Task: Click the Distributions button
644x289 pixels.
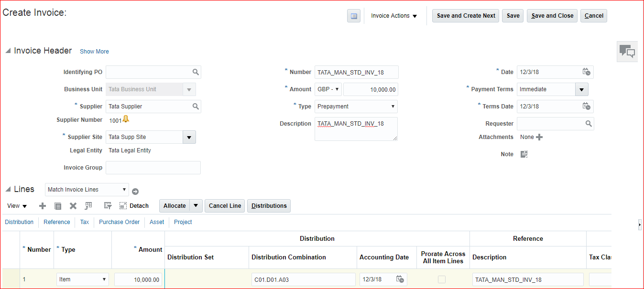Action: click(269, 206)
